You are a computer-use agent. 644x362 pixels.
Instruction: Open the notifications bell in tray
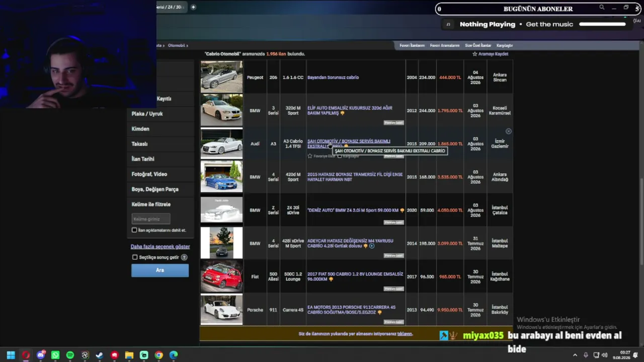click(635, 355)
